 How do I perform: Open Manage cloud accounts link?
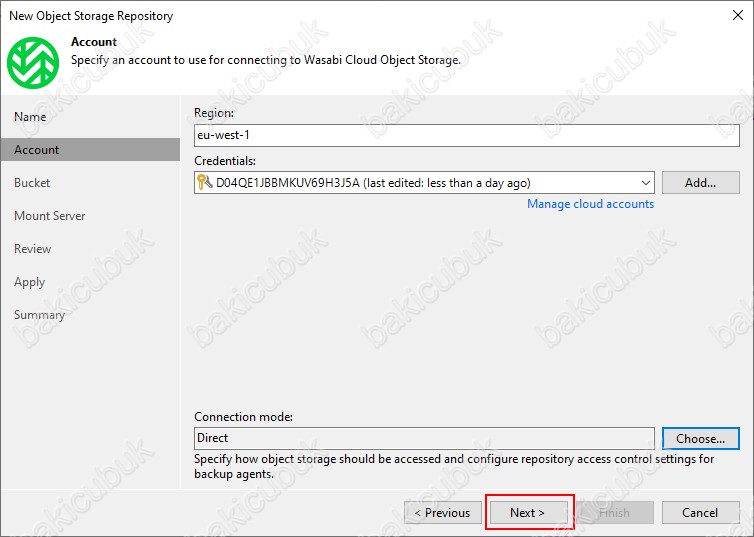590,204
